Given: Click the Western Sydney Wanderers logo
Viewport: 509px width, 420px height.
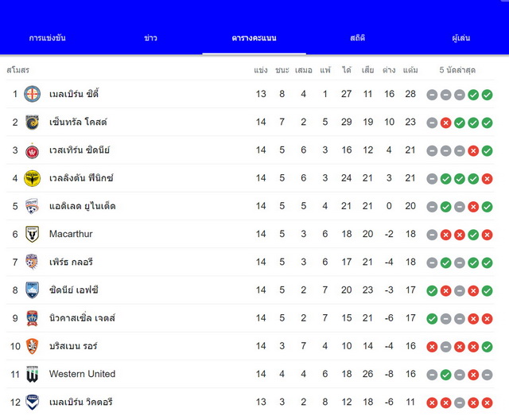Looking at the screenshot, I should tap(32, 150).
